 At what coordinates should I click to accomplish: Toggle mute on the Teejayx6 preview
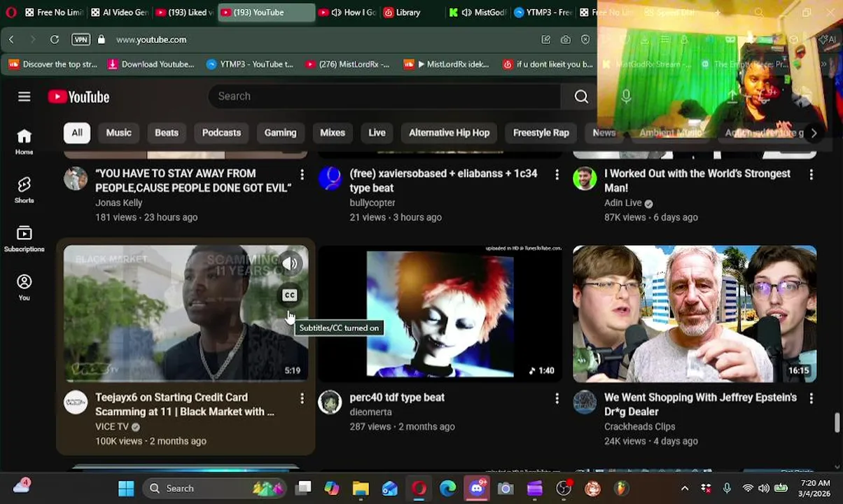[x=290, y=263]
